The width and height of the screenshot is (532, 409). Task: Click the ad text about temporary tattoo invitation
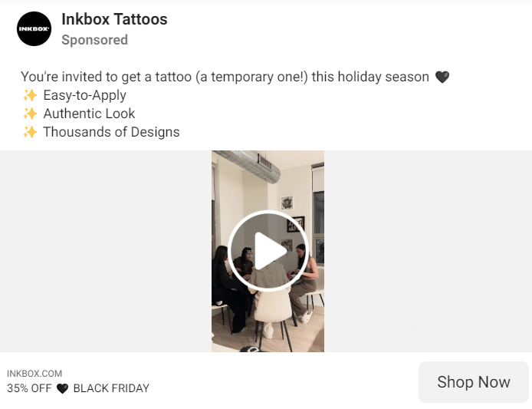coord(225,77)
